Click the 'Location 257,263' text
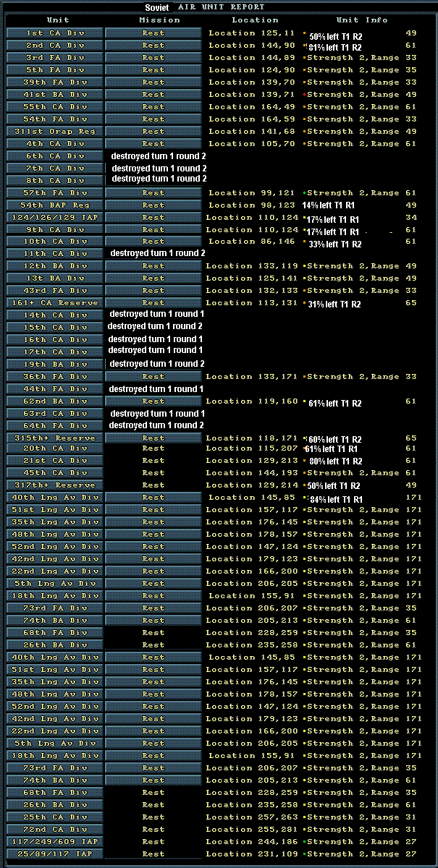 251,817
